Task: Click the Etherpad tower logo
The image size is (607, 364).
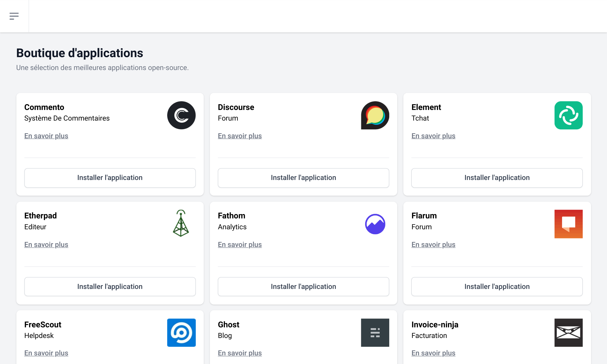Action: click(181, 223)
